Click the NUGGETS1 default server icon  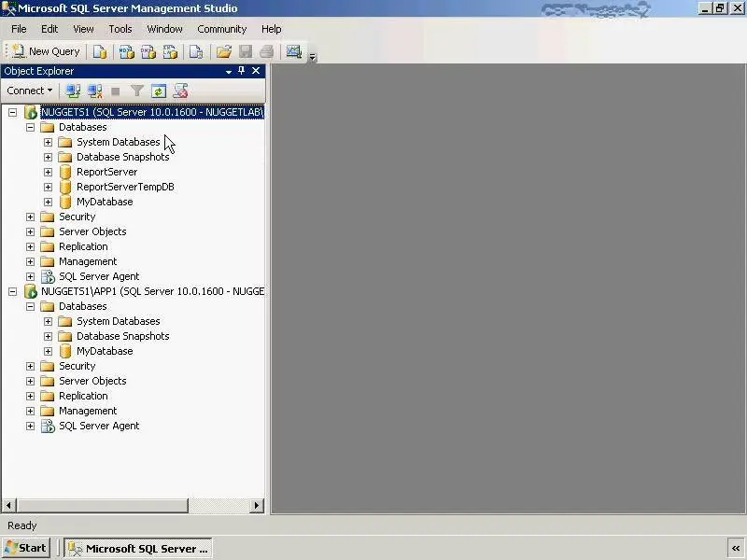(31, 112)
